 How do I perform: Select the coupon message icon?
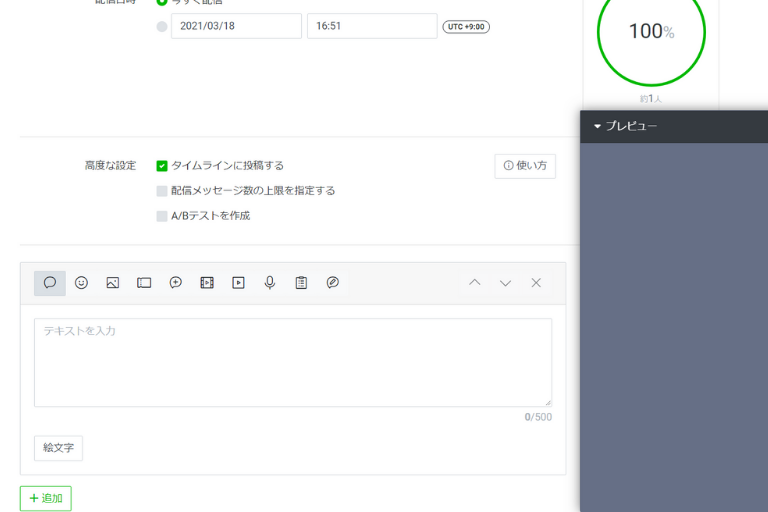pyautogui.click(x=144, y=283)
